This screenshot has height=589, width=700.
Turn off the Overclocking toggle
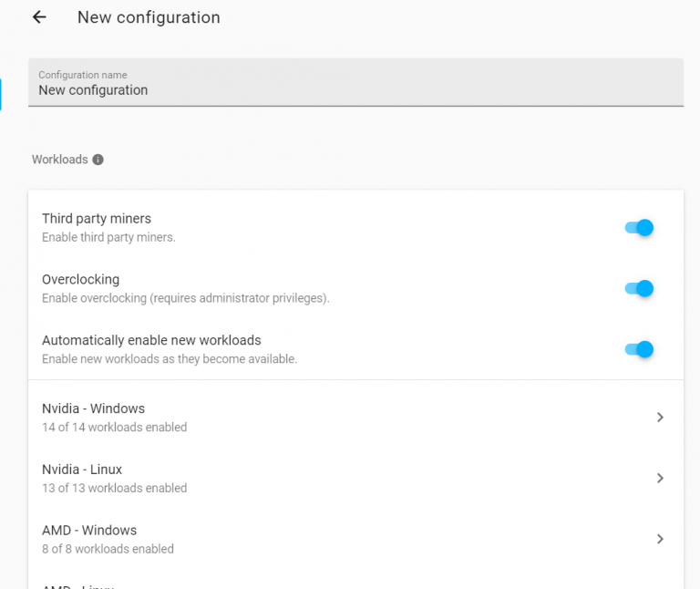639,288
